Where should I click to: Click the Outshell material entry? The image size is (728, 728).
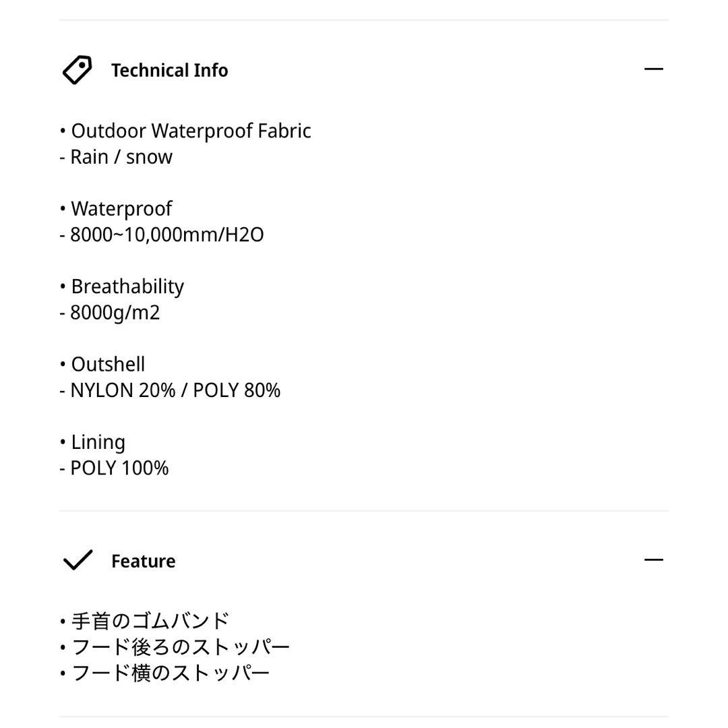(x=108, y=364)
